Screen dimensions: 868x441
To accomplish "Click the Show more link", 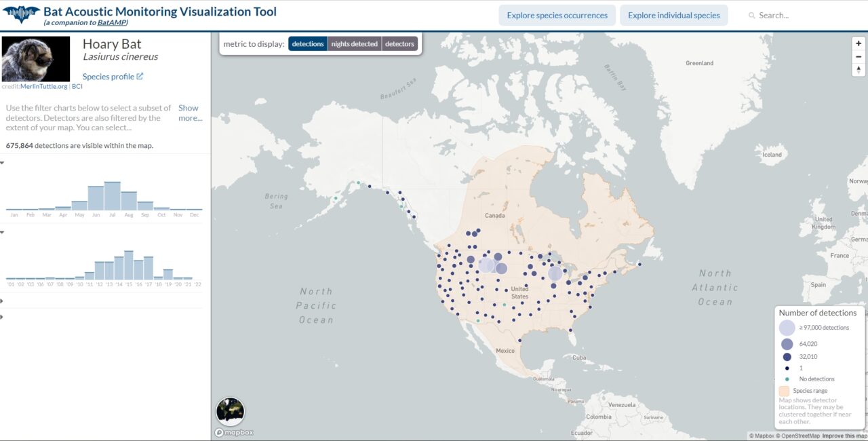I will tap(189, 113).
